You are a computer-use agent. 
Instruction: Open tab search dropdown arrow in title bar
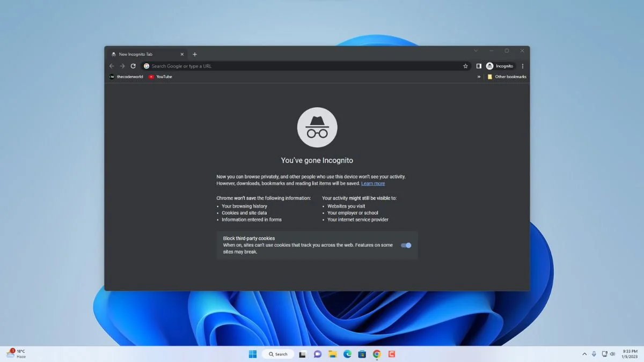(475, 50)
